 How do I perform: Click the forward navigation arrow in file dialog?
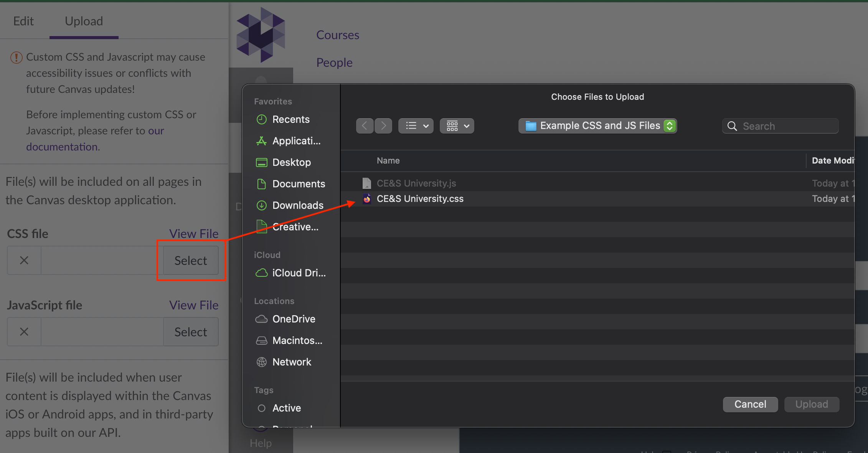[x=383, y=126]
